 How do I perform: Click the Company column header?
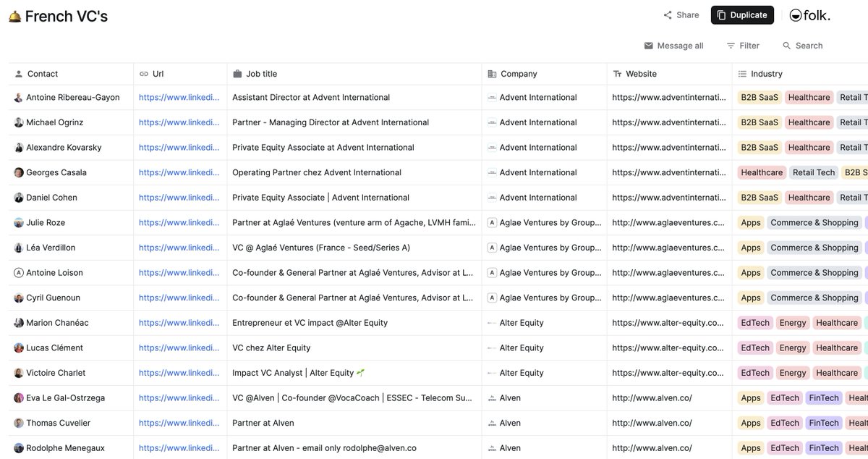(x=545, y=74)
